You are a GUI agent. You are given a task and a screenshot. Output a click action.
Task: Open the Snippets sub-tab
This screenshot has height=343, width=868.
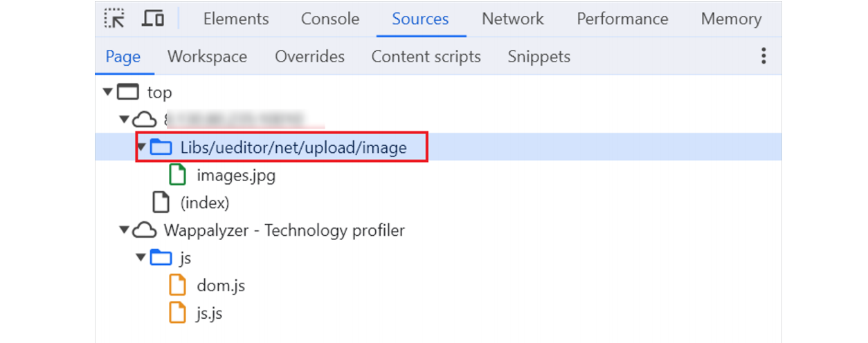click(539, 57)
